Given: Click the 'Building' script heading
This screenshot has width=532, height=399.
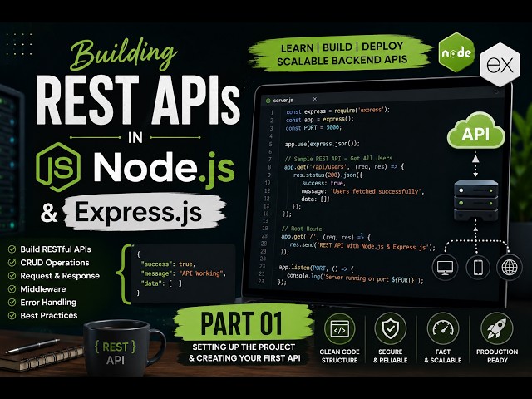Looking at the screenshot, I should tap(123, 54).
